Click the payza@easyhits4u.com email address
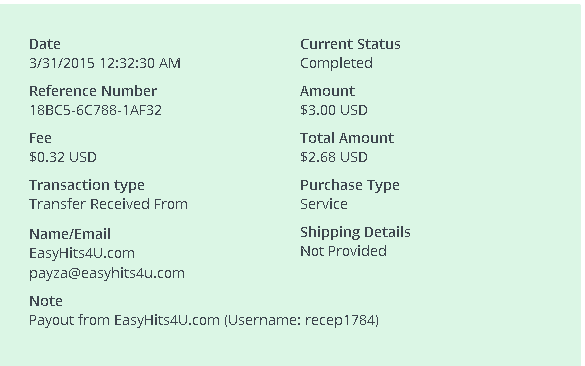The image size is (585, 366). point(107,273)
